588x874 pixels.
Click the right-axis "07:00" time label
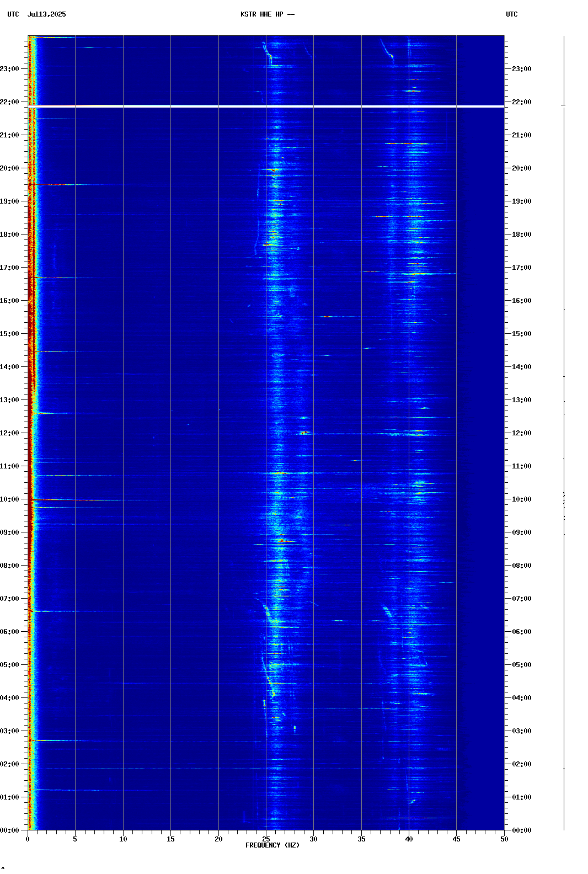(522, 599)
